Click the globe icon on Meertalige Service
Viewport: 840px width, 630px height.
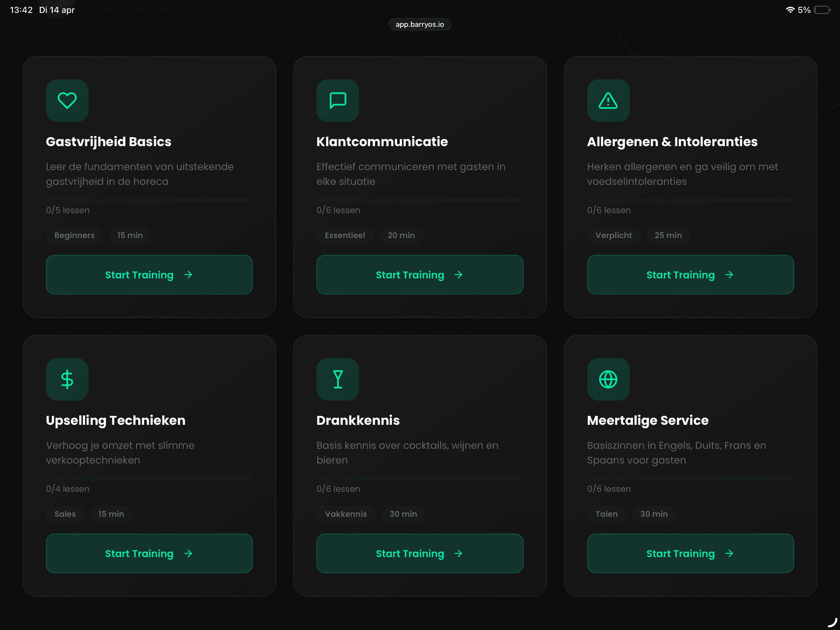coord(608,379)
